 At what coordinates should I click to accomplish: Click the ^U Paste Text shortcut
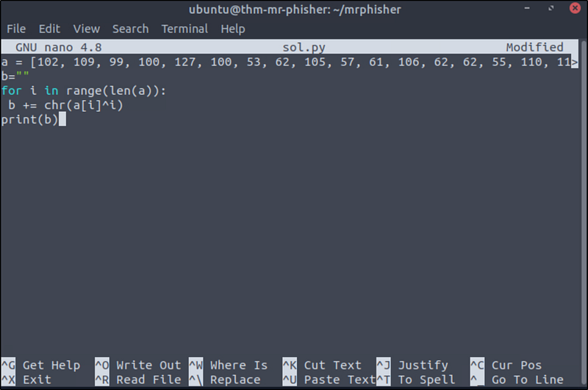pos(329,380)
